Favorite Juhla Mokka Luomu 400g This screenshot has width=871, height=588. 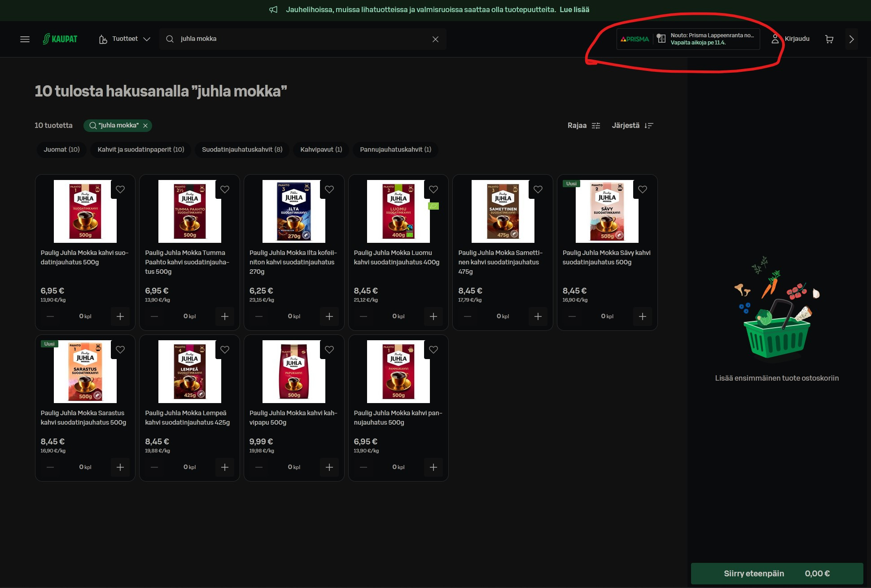click(x=433, y=189)
